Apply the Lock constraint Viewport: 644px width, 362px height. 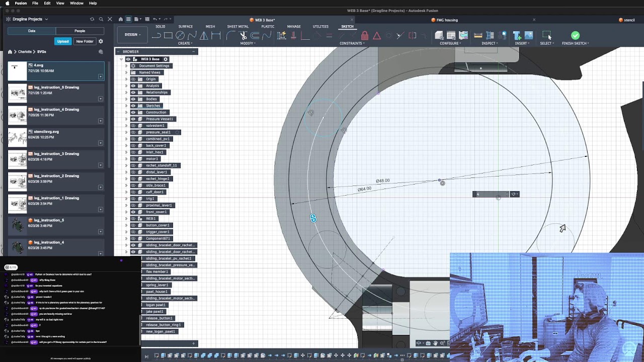[365, 36]
